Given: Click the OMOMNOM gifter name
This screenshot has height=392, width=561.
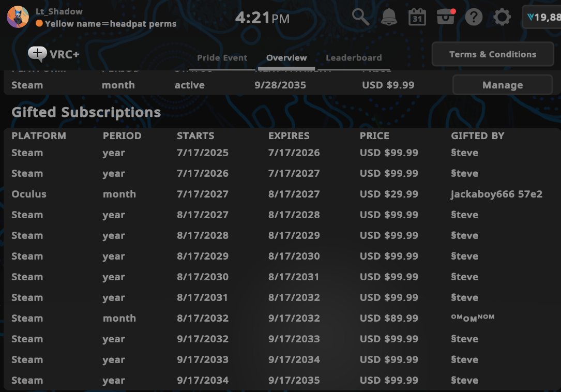Looking at the screenshot, I should tap(473, 318).
